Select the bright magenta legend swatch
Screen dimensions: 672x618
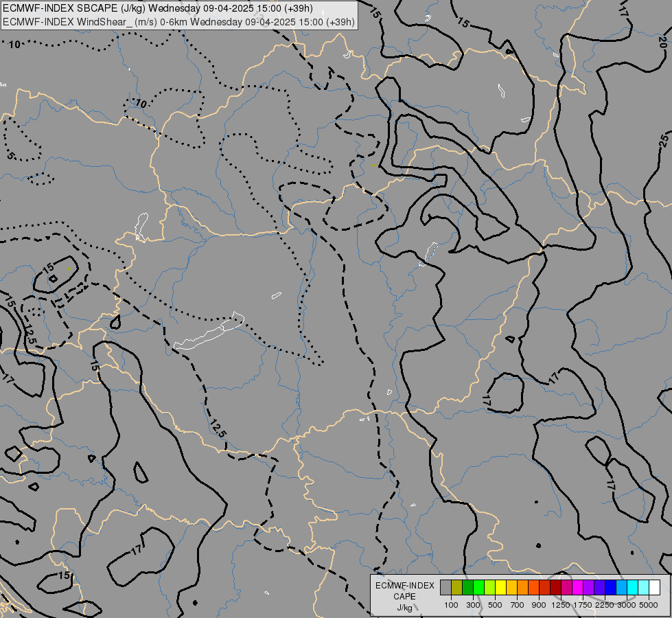[x=578, y=587]
